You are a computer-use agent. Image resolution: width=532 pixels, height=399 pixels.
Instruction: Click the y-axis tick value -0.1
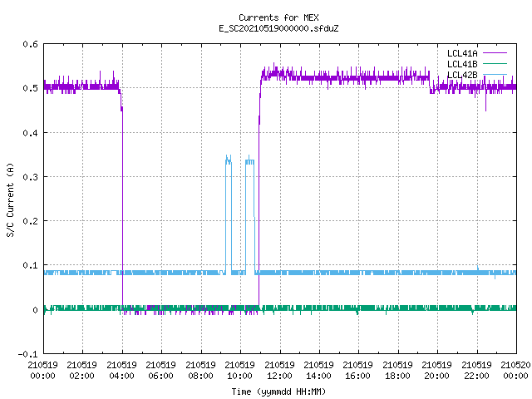27,354
